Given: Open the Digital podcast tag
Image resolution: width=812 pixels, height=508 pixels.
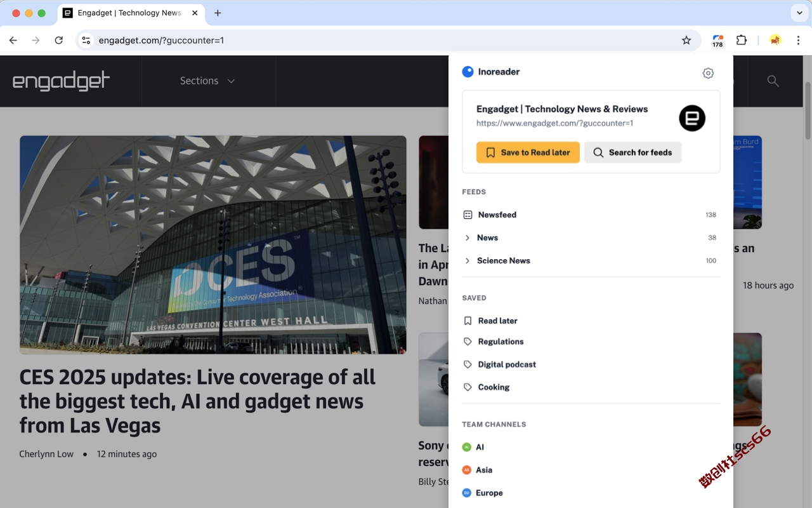Looking at the screenshot, I should [507, 364].
